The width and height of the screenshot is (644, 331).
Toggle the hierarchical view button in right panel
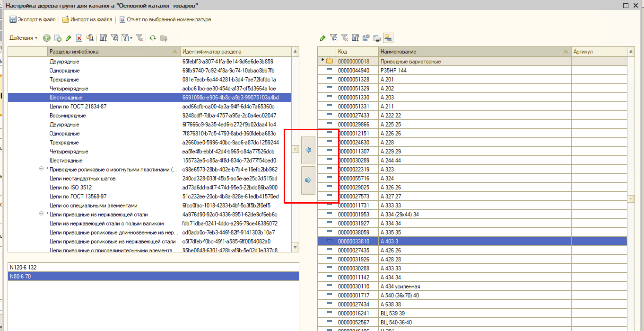[388, 38]
